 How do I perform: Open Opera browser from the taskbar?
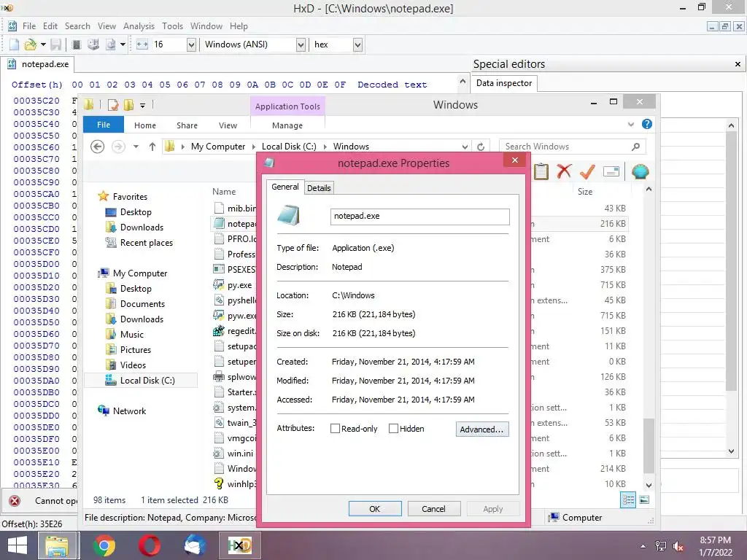149,545
